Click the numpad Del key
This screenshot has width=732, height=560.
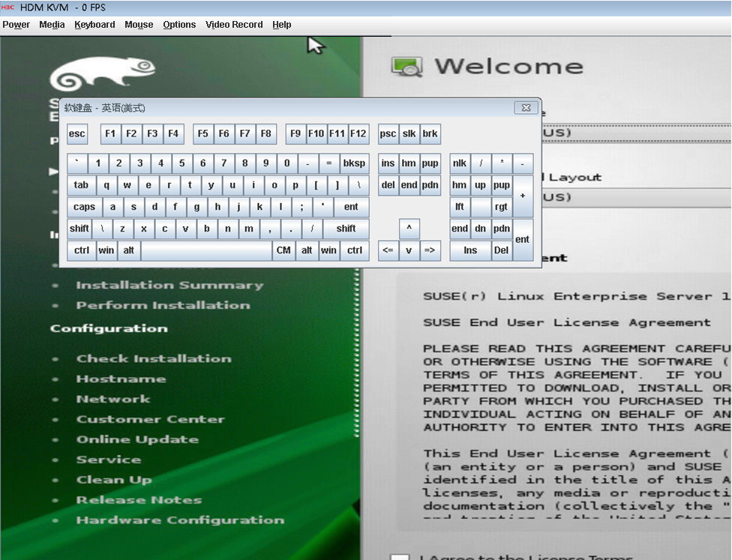(502, 250)
